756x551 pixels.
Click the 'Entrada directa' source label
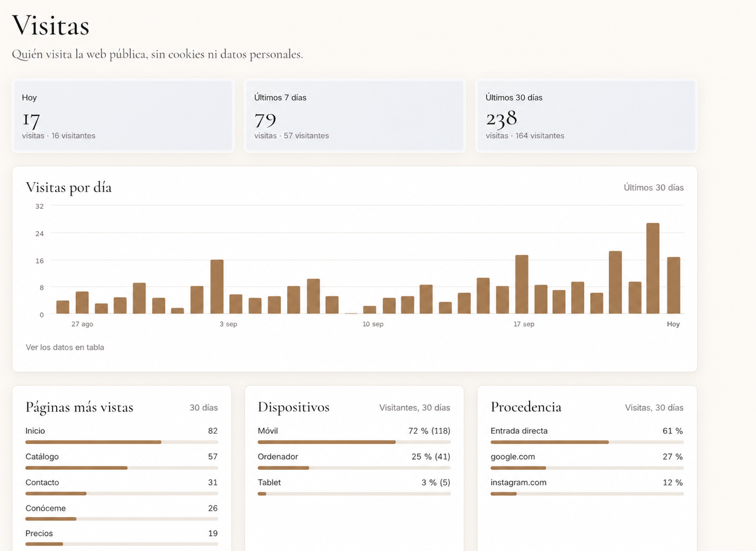[x=519, y=431]
